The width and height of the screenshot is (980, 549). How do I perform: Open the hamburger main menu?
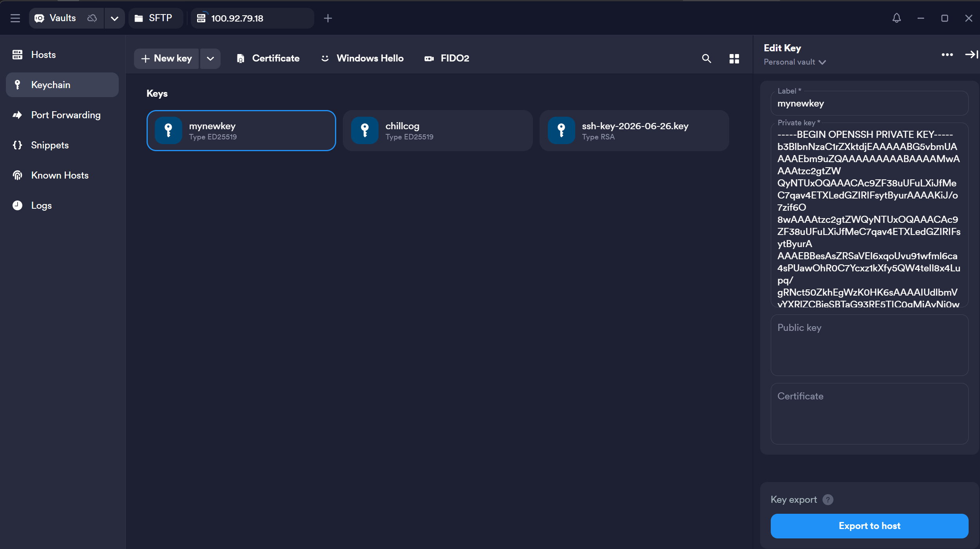click(15, 18)
